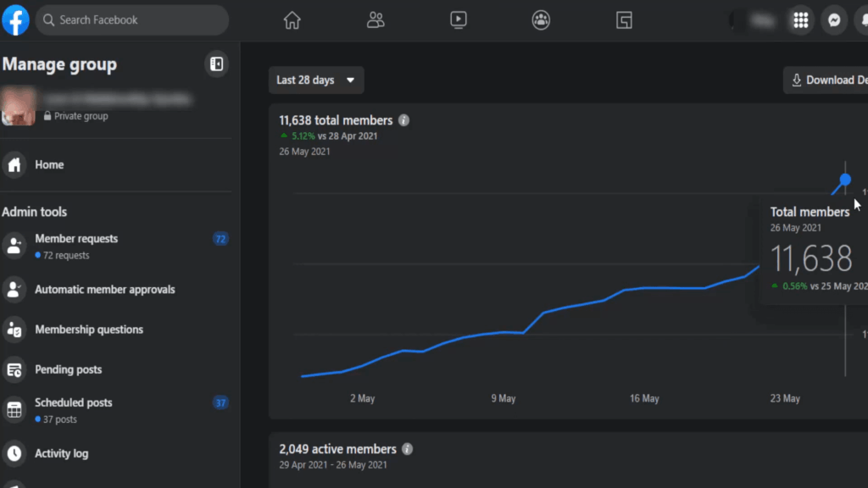The width and height of the screenshot is (868, 488).
Task: Click the Manage group title
Action: click(x=59, y=64)
